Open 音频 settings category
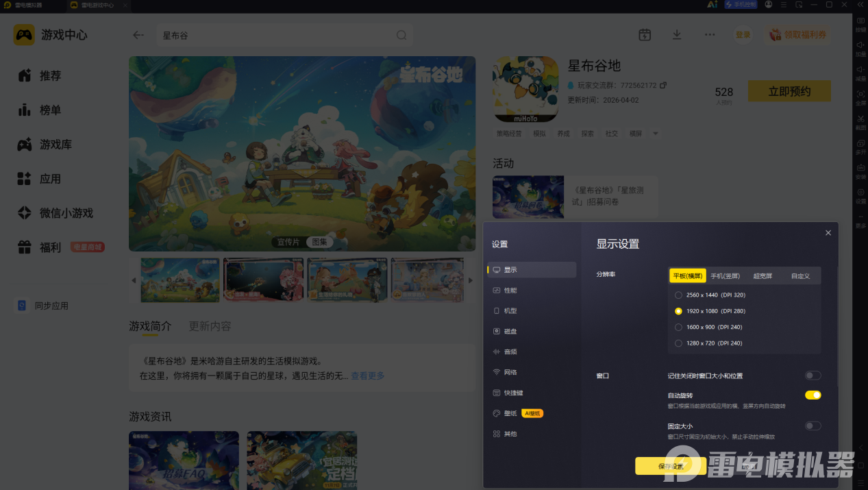This screenshot has width=868, height=490. (532, 352)
